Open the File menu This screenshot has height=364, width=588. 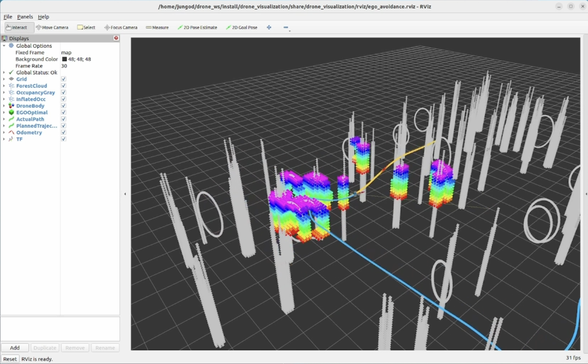click(x=8, y=17)
